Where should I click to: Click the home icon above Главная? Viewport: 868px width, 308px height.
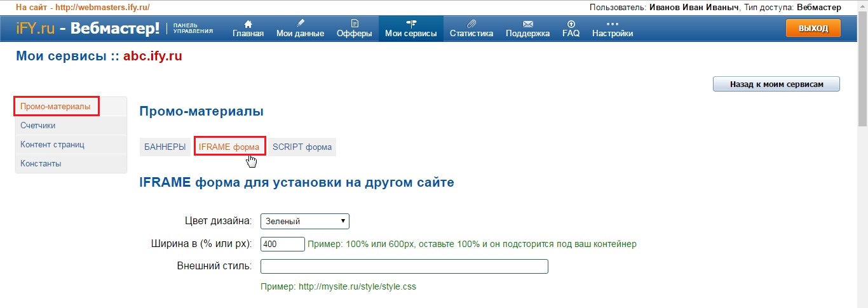(x=248, y=23)
